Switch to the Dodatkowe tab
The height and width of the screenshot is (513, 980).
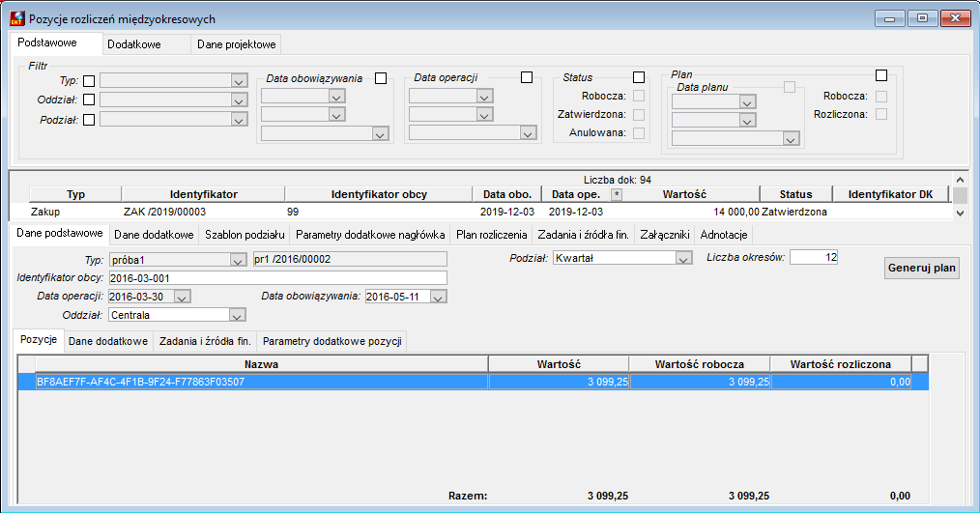(x=133, y=44)
